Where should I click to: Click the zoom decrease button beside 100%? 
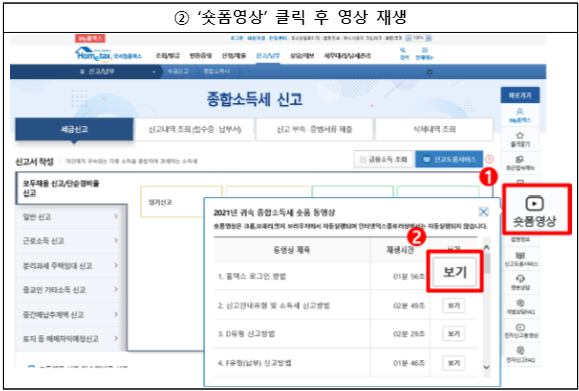(408, 38)
